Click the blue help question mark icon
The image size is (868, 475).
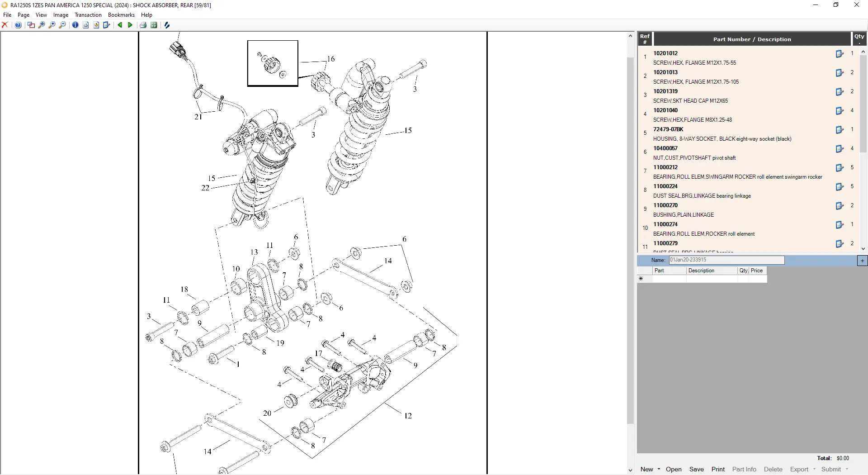coord(18,25)
